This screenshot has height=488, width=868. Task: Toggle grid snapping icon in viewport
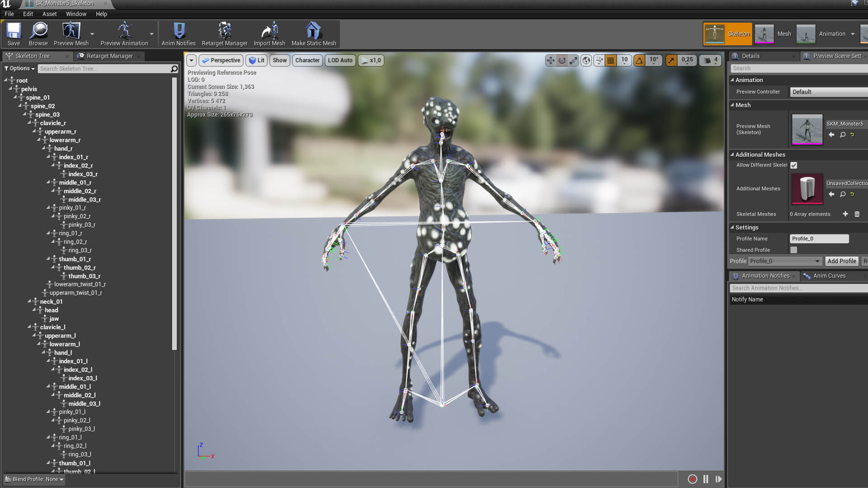coord(611,60)
